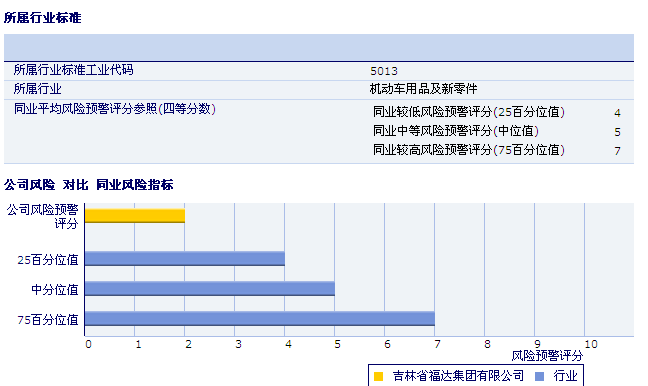Click the 同业中等风险预警评分(中位值) row
The height and width of the screenshot is (386, 648).
[x=497, y=131]
